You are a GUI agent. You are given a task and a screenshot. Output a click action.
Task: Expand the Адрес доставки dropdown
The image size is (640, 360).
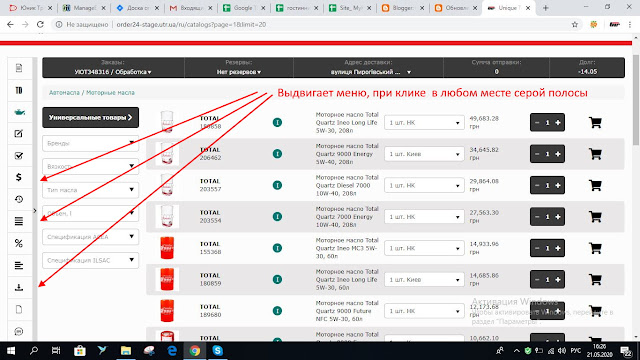click(x=370, y=72)
